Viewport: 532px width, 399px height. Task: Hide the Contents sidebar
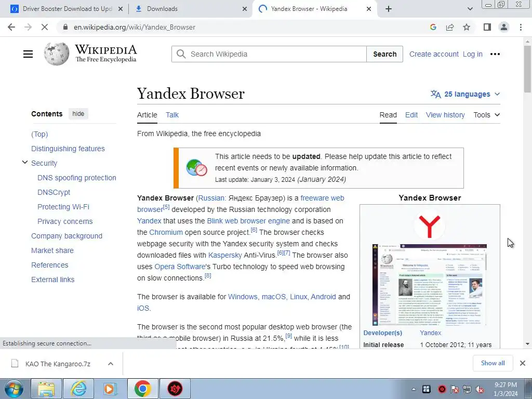[78, 114]
